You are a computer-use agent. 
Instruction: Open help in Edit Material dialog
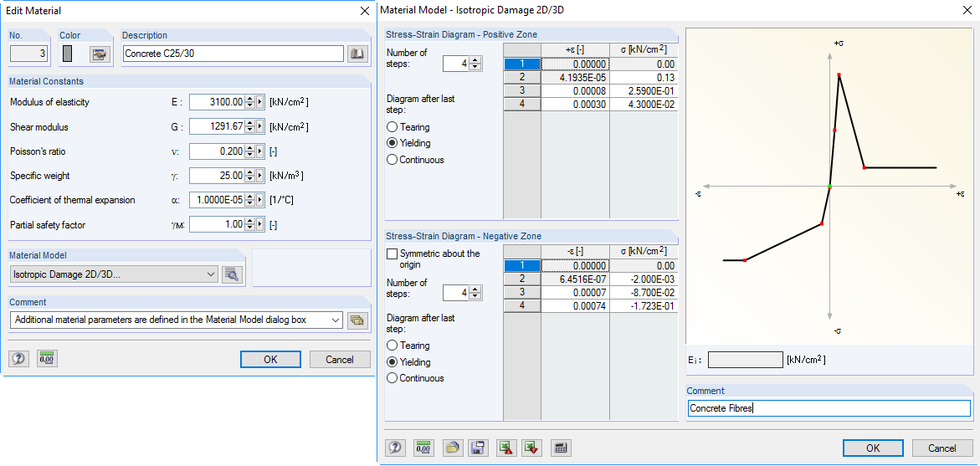(x=18, y=359)
